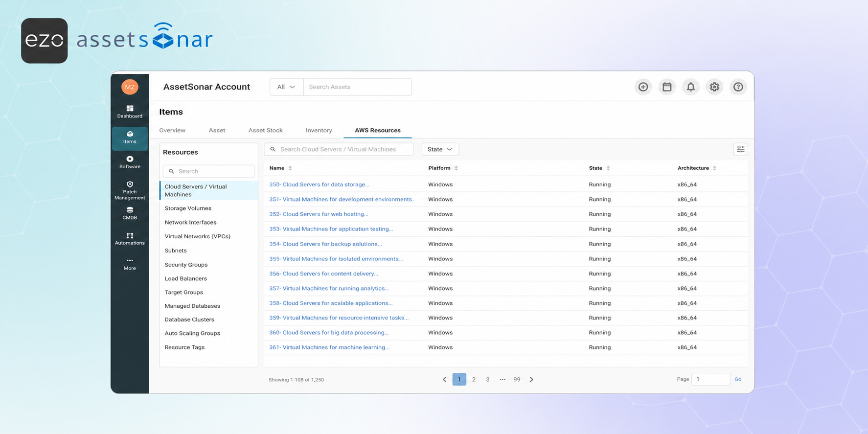
Task: Open the CMDB sidebar icon
Action: 130,213
